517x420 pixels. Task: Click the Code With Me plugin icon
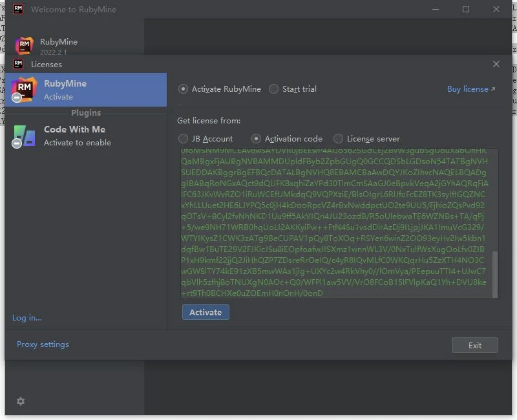coord(24,136)
